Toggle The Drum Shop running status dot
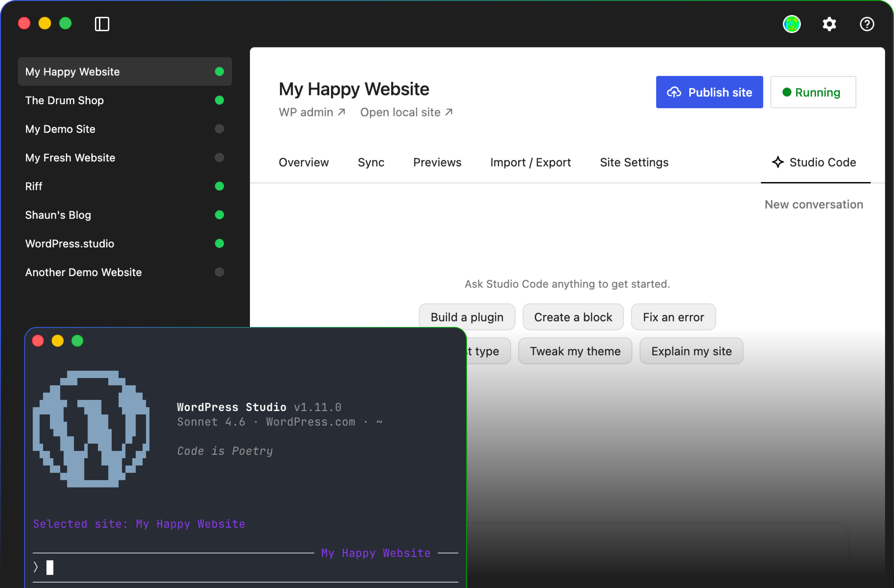894x588 pixels. click(x=219, y=100)
